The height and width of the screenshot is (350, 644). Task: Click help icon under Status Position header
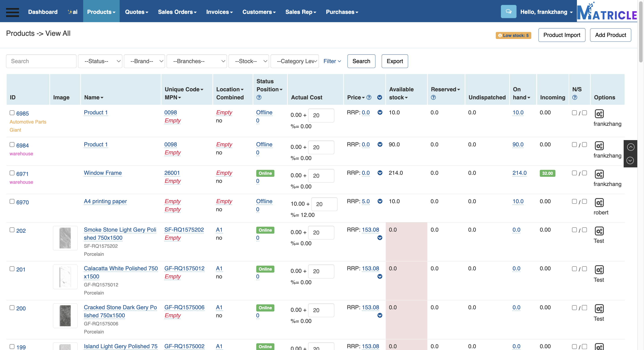[259, 97]
